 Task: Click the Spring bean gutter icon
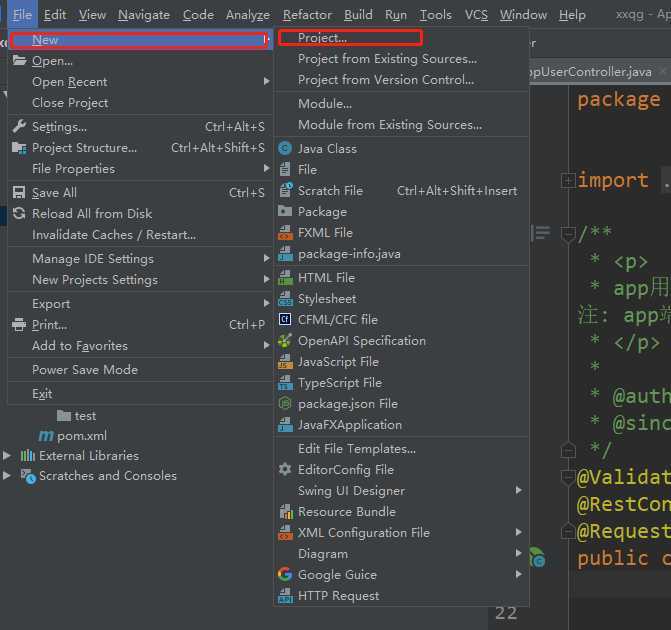[537, 557]
